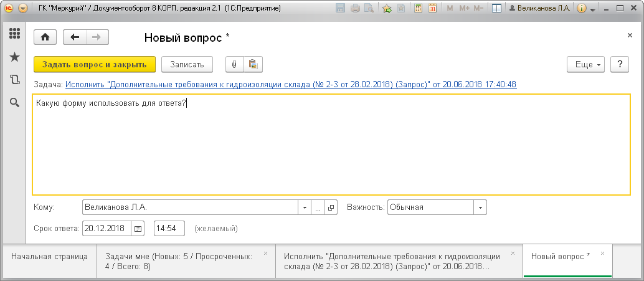Click the 1C application logo icon

[9, 8]
